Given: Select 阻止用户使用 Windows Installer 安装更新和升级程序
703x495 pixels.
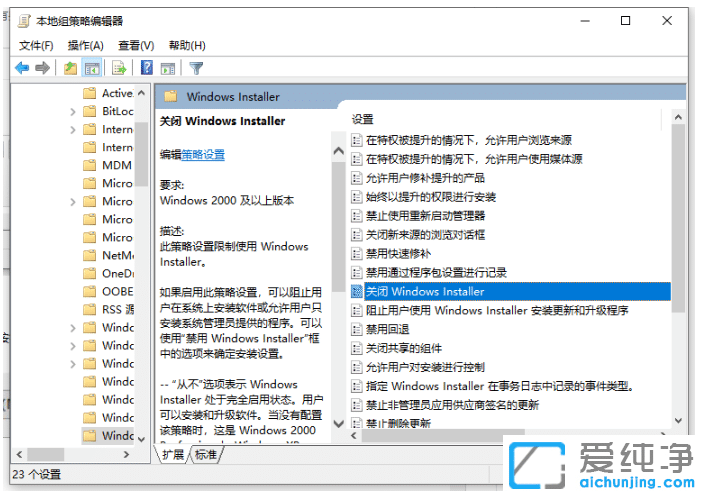Looking at the screenshot, I should tap(497, 310).
